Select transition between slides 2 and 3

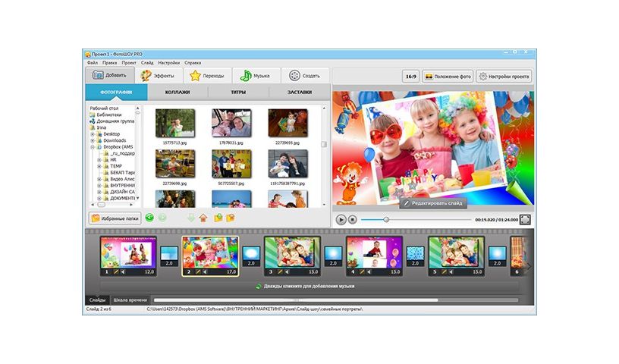pos(251,256)
